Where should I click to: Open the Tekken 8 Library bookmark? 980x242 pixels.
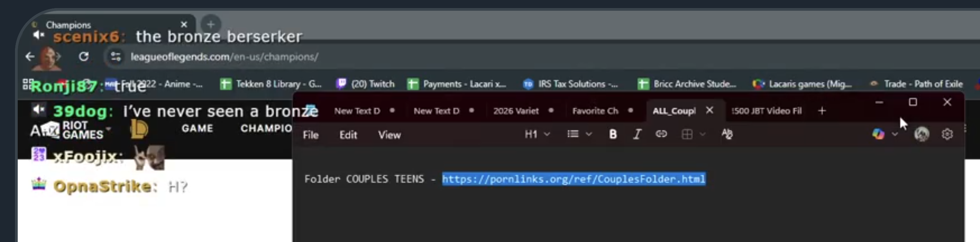coord(271,84)
